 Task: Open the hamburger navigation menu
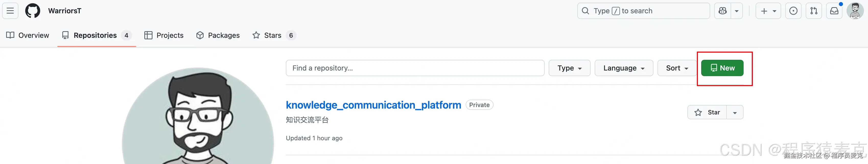pyautogui.click(x=10, y=11)
